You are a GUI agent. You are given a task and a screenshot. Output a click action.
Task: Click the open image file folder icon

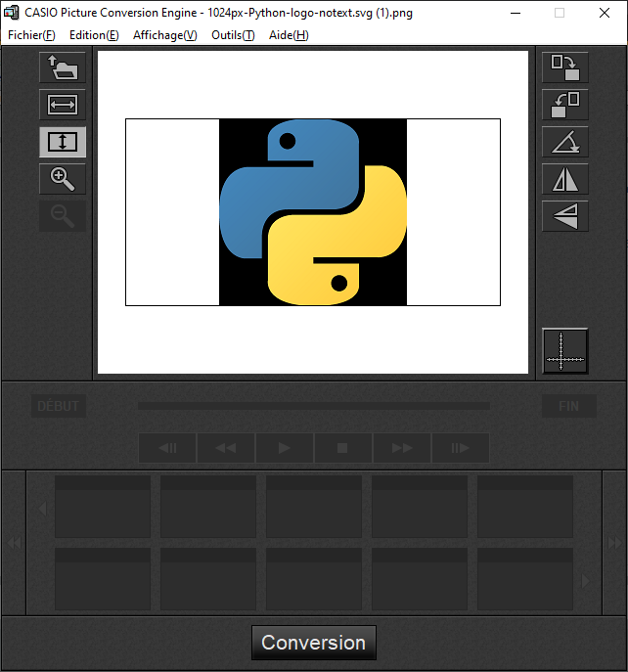pyautogui.click(x=63, y=67)
